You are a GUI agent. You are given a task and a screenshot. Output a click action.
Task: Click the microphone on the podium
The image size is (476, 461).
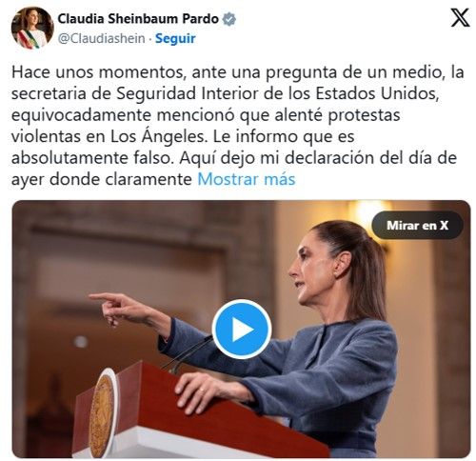click(188, 354)
